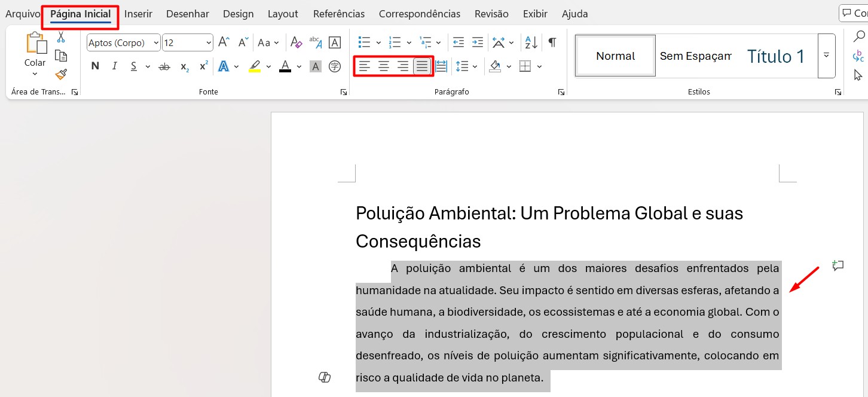Apply the Sem Espaçamento style
868x397 pixels.
point(696,56)
